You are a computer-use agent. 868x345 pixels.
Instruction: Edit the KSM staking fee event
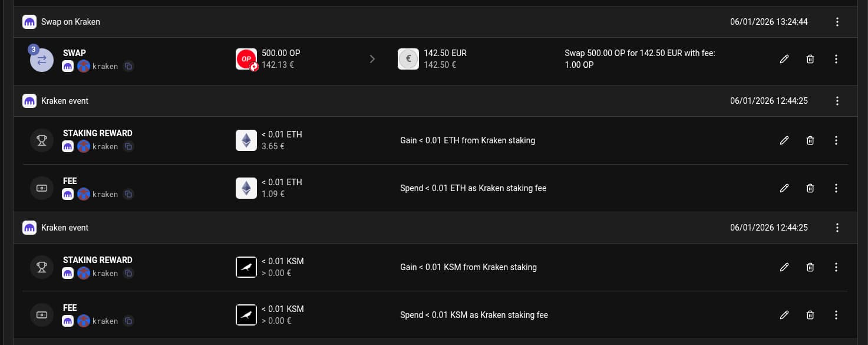(x=784, y=315)
